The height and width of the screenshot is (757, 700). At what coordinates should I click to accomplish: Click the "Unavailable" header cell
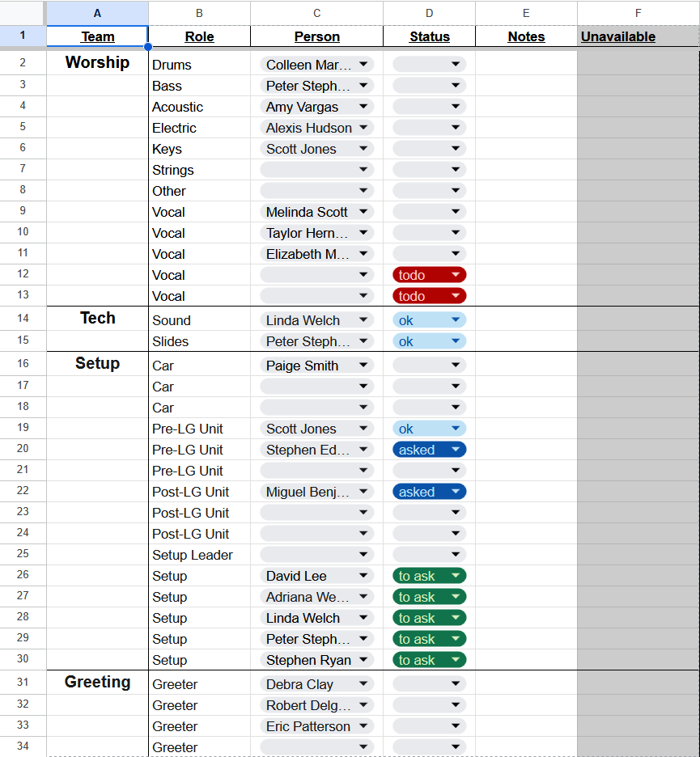(638, 36)
